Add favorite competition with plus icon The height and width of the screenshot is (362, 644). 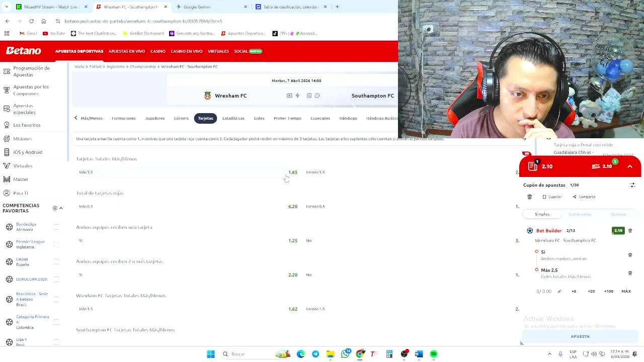point(55,208)
